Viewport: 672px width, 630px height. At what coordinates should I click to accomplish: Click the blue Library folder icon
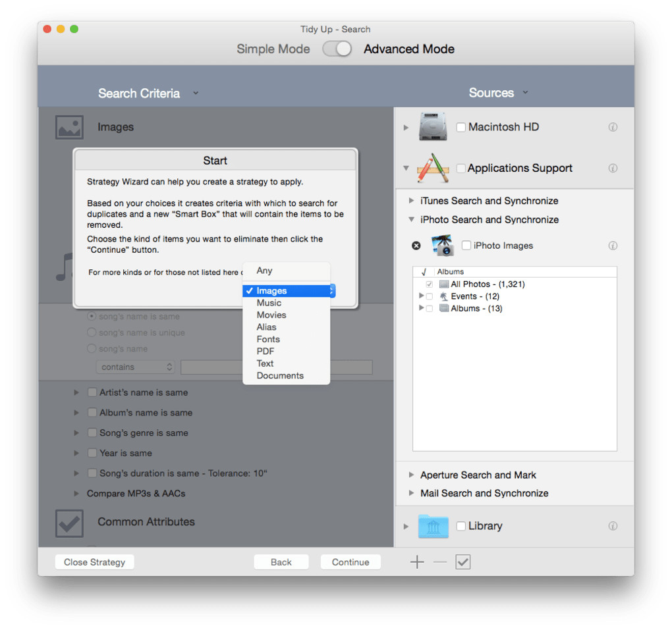tap(433, 526)
